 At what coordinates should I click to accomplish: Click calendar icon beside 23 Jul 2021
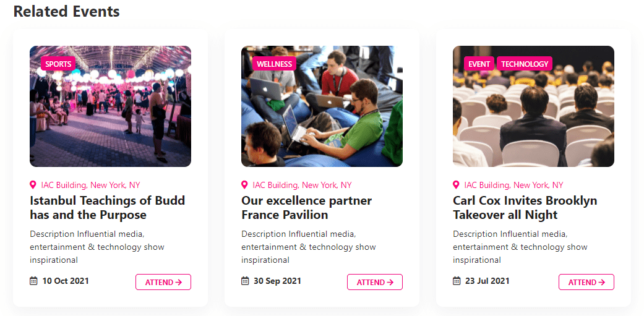click(457, 281)
